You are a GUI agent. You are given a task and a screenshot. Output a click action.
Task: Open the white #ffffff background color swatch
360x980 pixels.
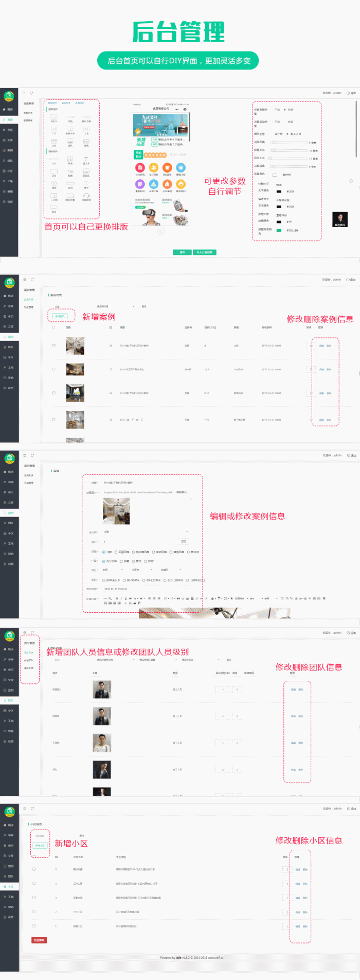tap(275, 175)
